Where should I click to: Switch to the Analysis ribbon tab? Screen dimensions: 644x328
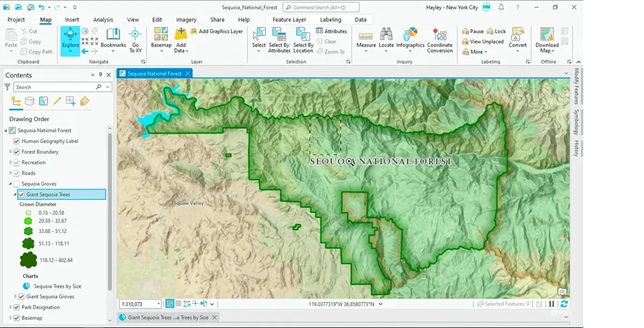pos(103,20)
